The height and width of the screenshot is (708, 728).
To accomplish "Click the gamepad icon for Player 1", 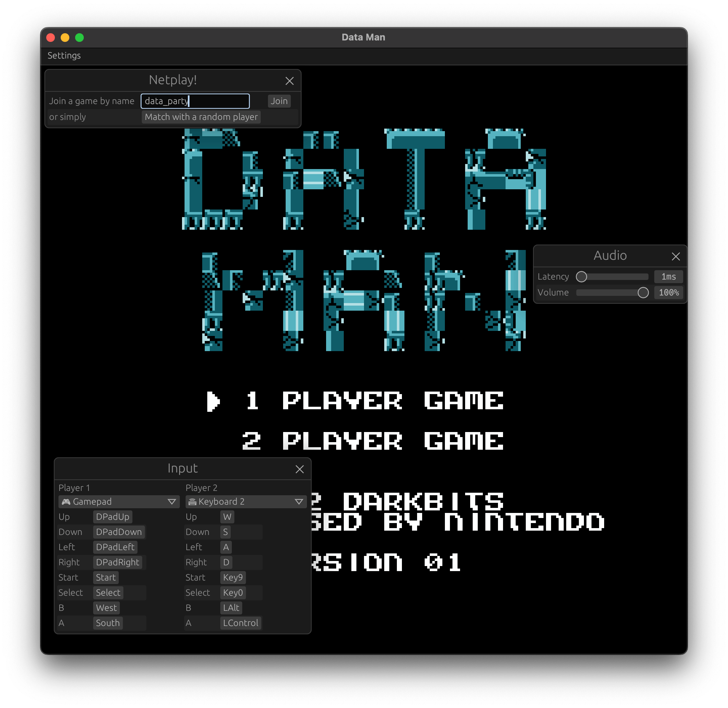I will [x=65, y=501].
